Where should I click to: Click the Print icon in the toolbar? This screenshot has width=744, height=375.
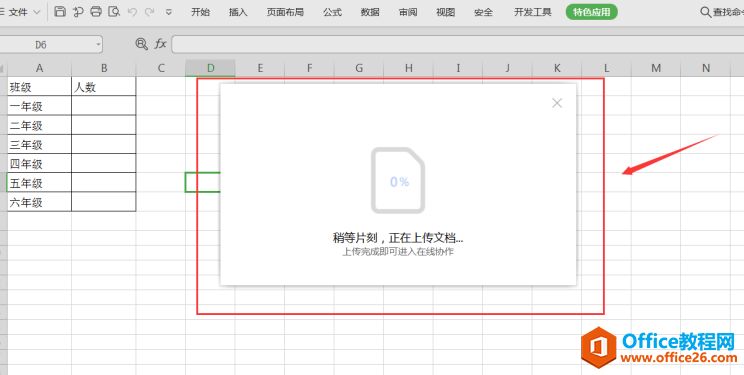pyautogui.click(x=96, y=12)
